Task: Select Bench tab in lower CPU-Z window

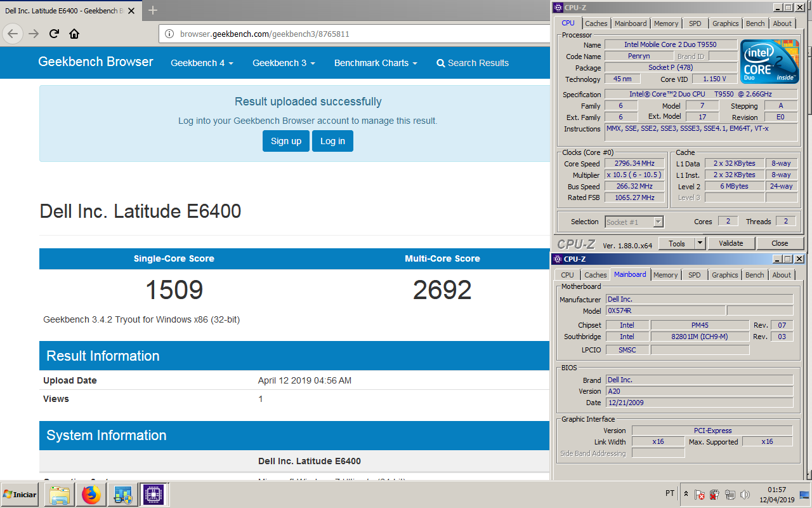Action: point(754,275)
